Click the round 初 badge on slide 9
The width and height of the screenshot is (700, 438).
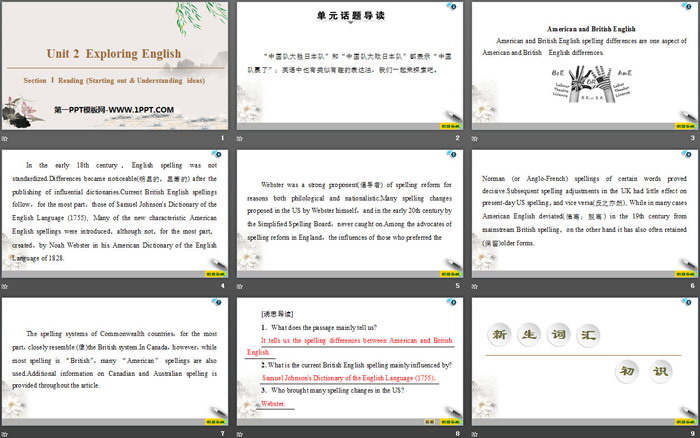point(627,371)
